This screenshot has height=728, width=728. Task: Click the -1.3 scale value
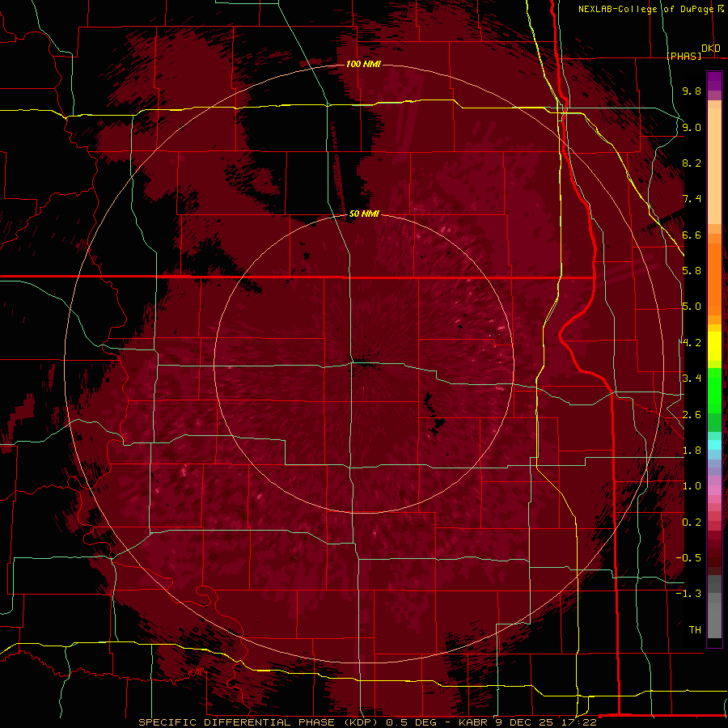click(x=688, y=594)
